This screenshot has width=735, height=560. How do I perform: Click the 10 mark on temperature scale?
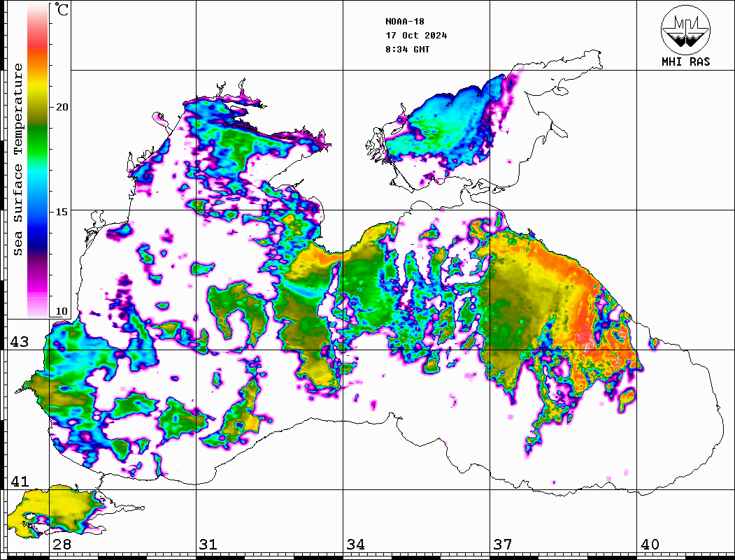tap(62, 312)
